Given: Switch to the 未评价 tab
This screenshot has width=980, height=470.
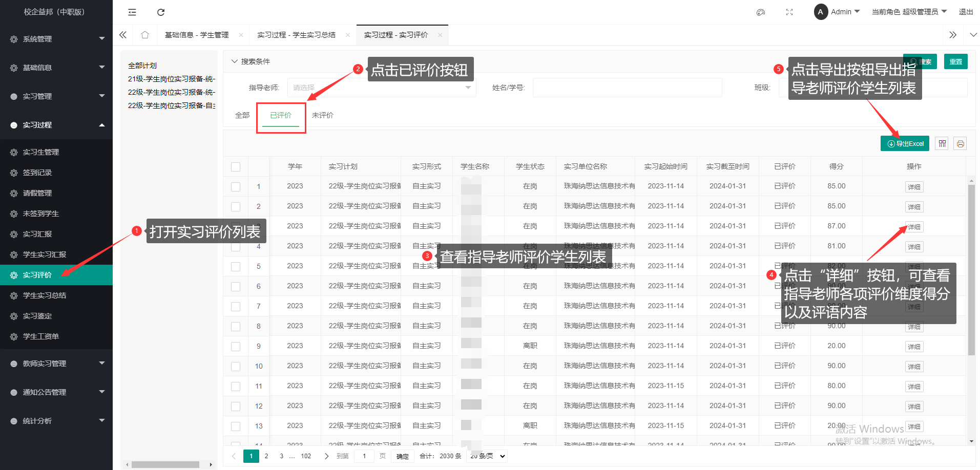Looking at the screenshot, I should [323, 116].
